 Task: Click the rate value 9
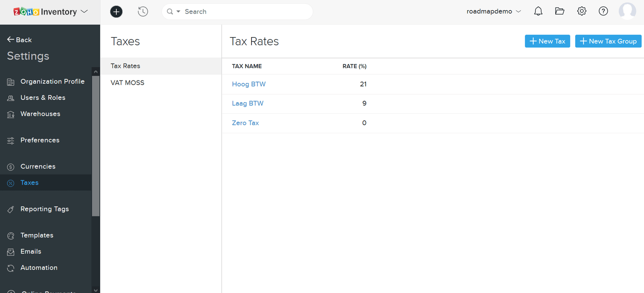(364, 103)
